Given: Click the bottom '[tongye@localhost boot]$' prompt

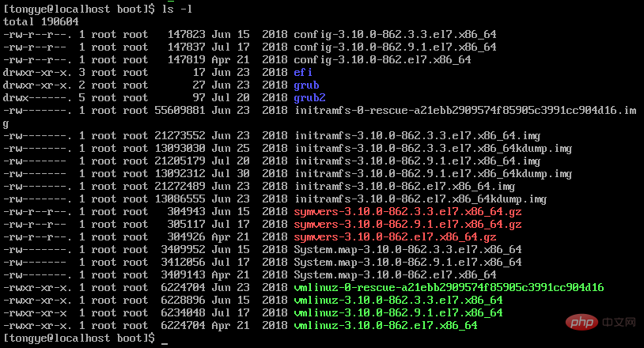Looking at the screenshot, I should [x=79, y=339].
